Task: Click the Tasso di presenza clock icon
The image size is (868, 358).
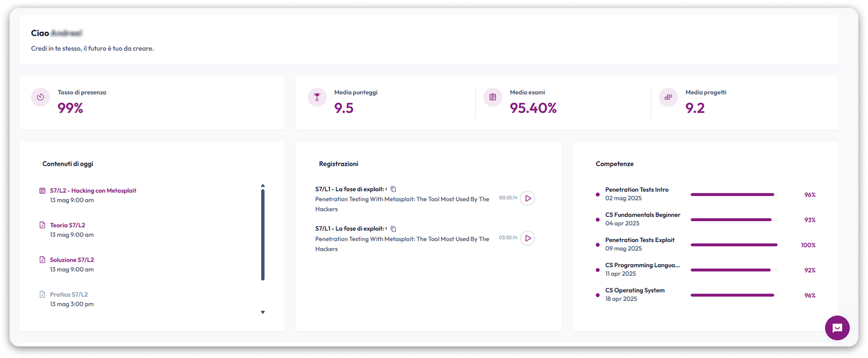Action: pos(40,97)
